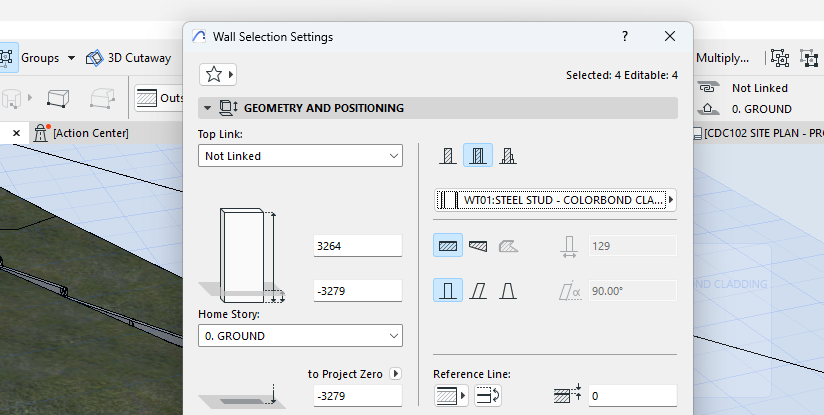824x415 pixels.
Task: Open the dialog Help question mark
Action: pos(625,36)
